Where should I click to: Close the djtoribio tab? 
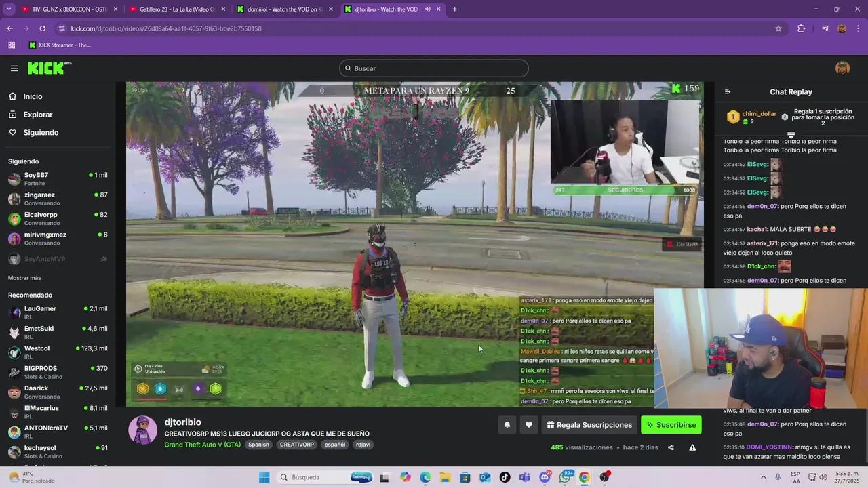439,9
